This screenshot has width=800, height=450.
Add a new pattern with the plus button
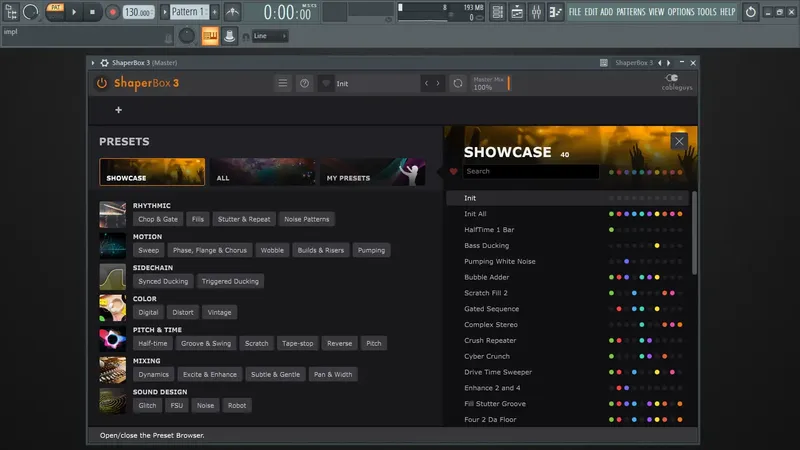[214, 12]
